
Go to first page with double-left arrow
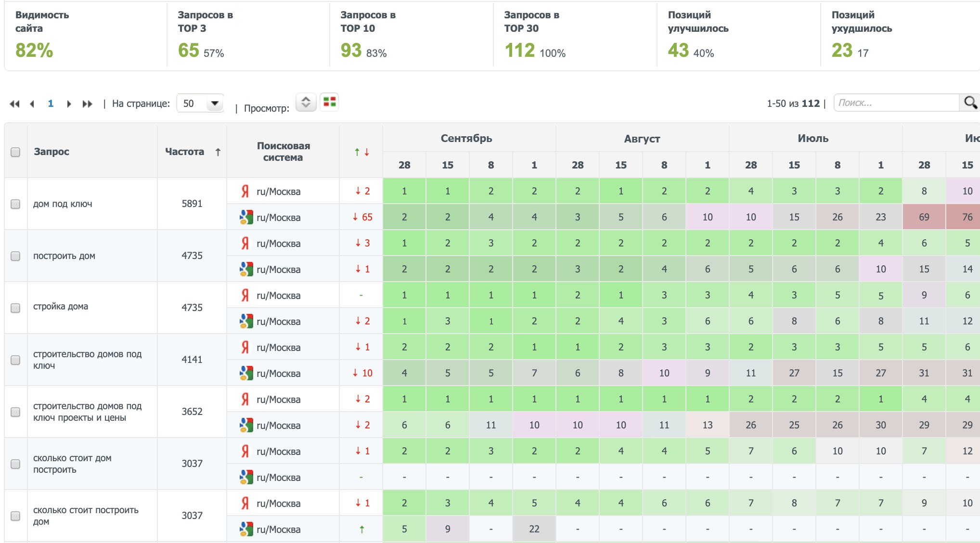tap(14, 103)
